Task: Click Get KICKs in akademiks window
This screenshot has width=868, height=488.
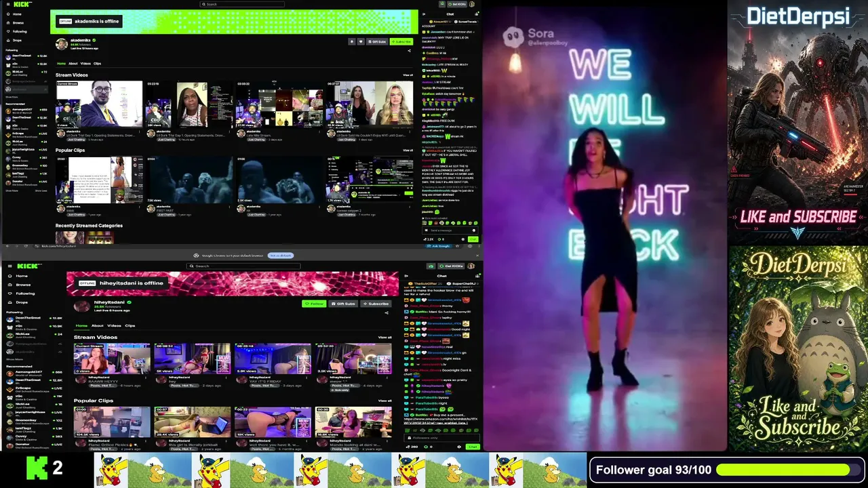Action: tap(458, 4)
